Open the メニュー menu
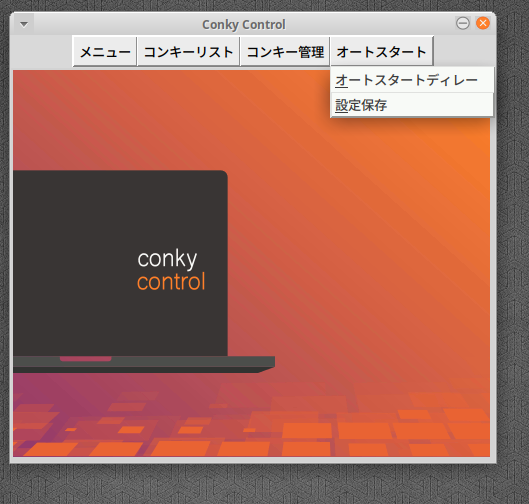The width and height of the screenshot is (529, 504). 105,52
